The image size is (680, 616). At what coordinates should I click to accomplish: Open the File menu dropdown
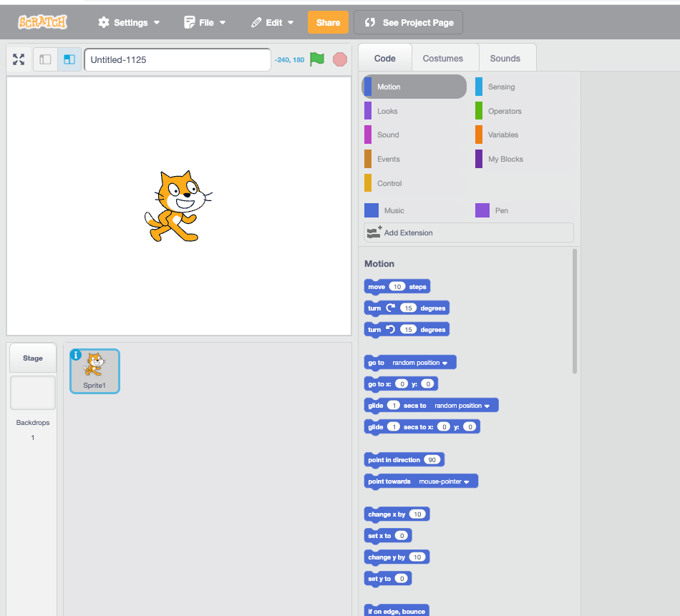tap(205, 22)
